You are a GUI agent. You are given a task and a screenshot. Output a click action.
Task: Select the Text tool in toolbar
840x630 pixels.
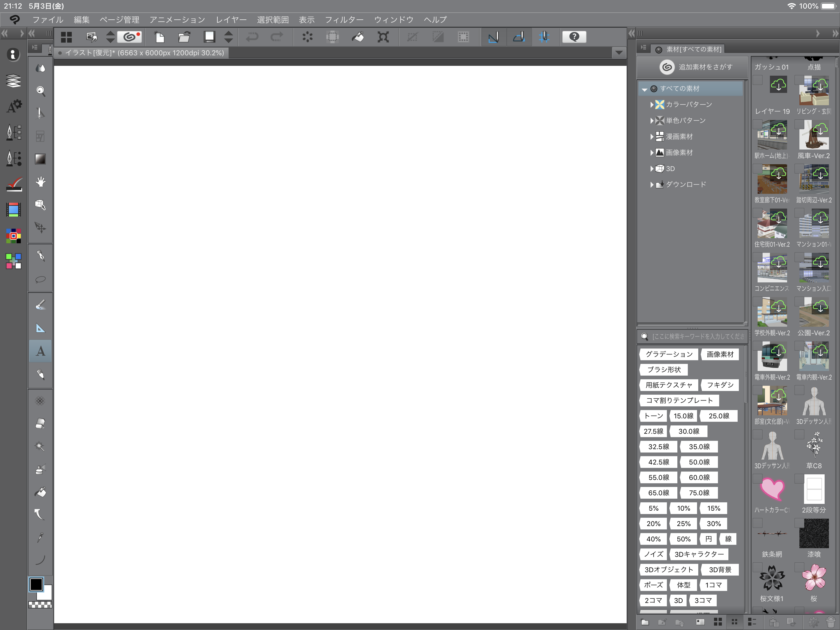[40, 351]
